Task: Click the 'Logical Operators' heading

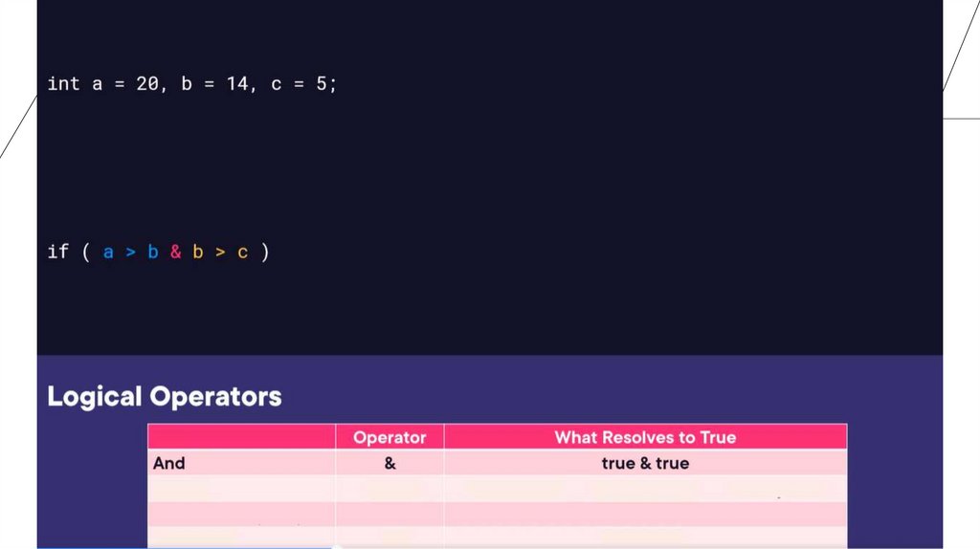Action: point(165,397)
